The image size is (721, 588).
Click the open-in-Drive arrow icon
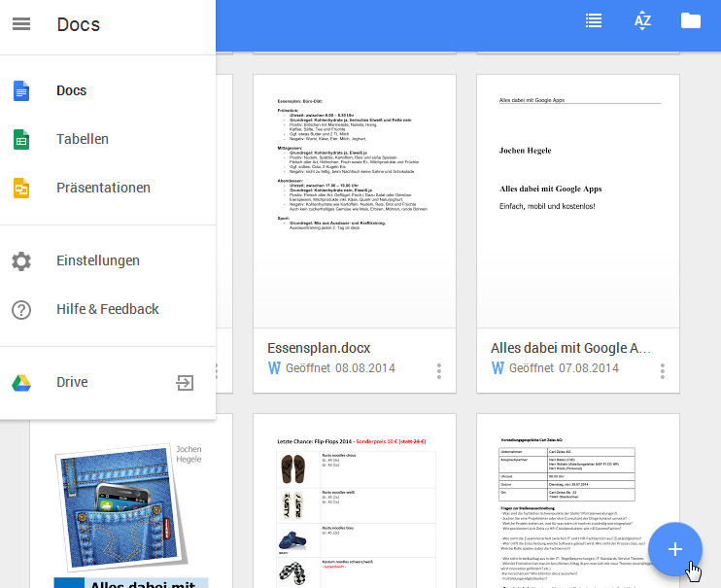click(185, 383)
